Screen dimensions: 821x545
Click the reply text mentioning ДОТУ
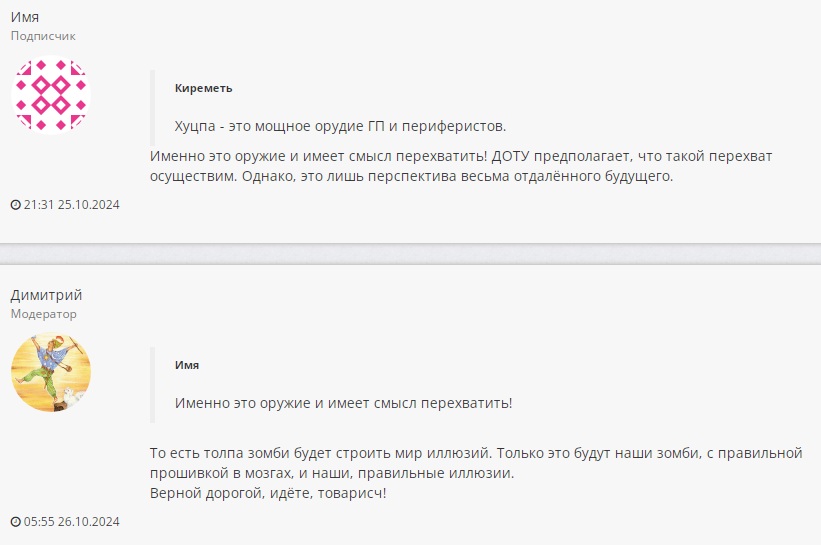point(461,166)
